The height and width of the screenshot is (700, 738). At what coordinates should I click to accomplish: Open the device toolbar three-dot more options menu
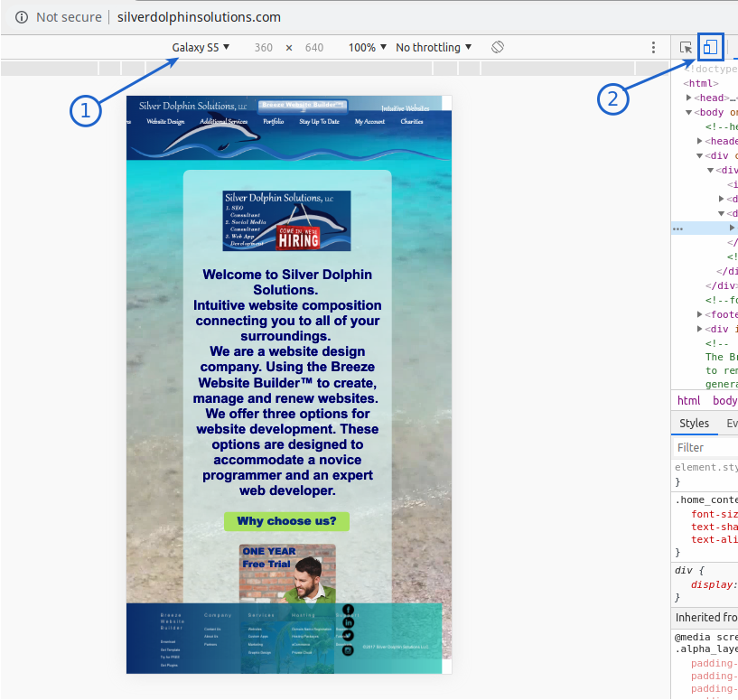pos(653,47)
